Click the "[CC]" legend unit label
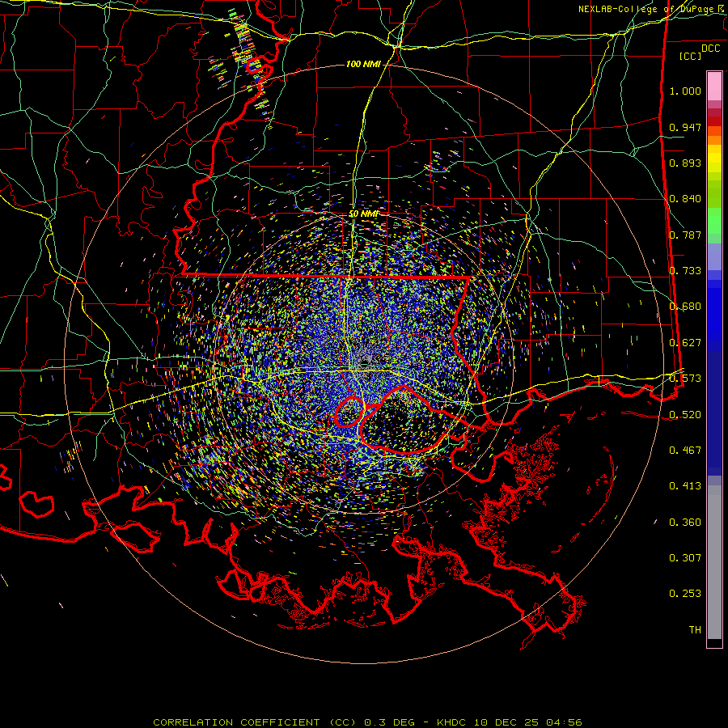Image resolution: width=728 pixels, height=728 pixels. (x=691, y=56)
